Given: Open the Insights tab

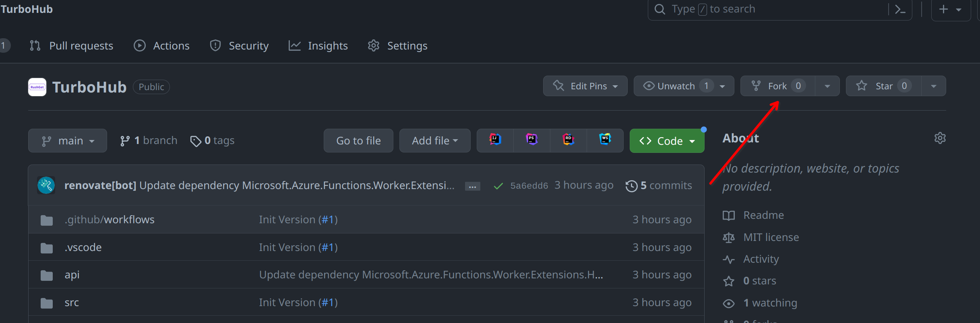Looking at the screenshot, I should pos(318,46).
